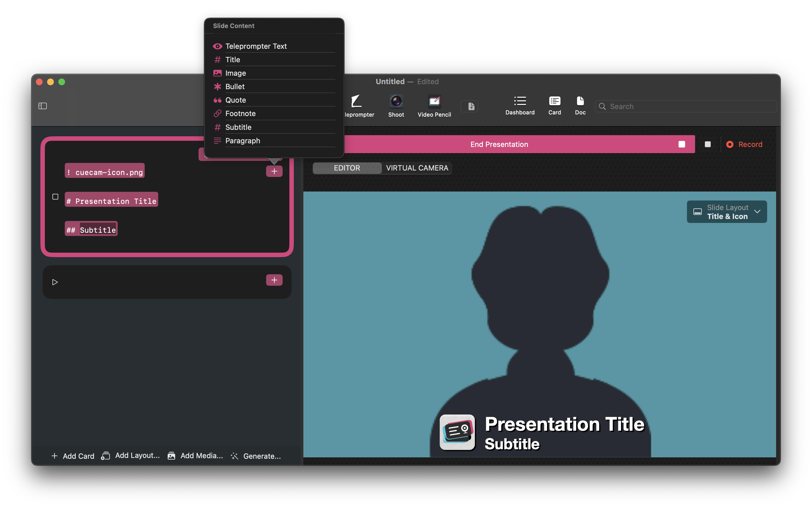This screenshot has height=507, width=812.
Task: Switch to VIRTUAL CAMERA mode
Action: (417, 168)
